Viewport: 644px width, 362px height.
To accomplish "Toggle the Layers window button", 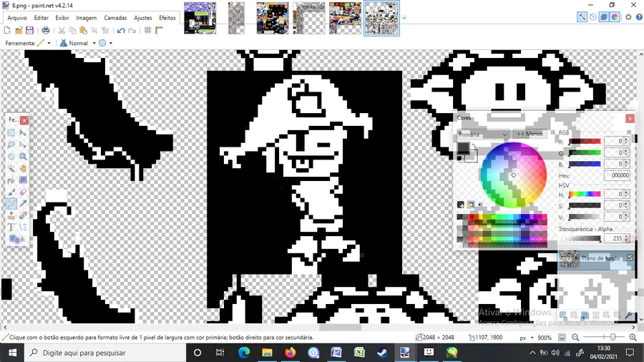I will (x=604, y=17).
